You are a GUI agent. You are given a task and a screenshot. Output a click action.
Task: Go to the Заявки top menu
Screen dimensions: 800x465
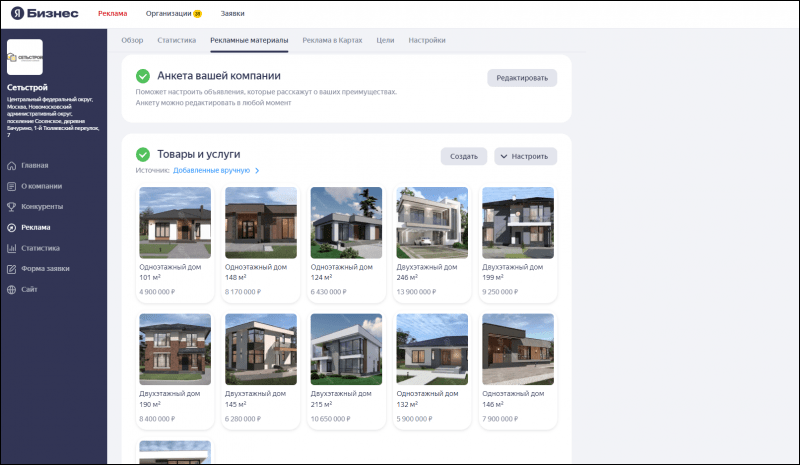[x=232, y=14]
